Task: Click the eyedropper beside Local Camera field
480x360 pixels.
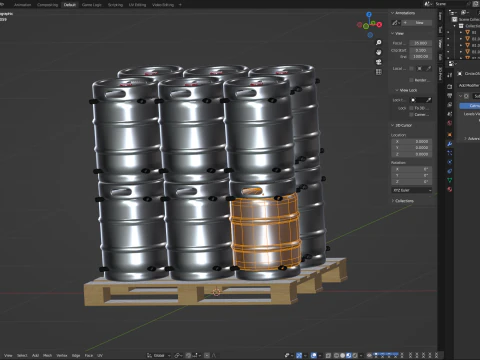Action: pyautogui.click(x=429, y=68)
